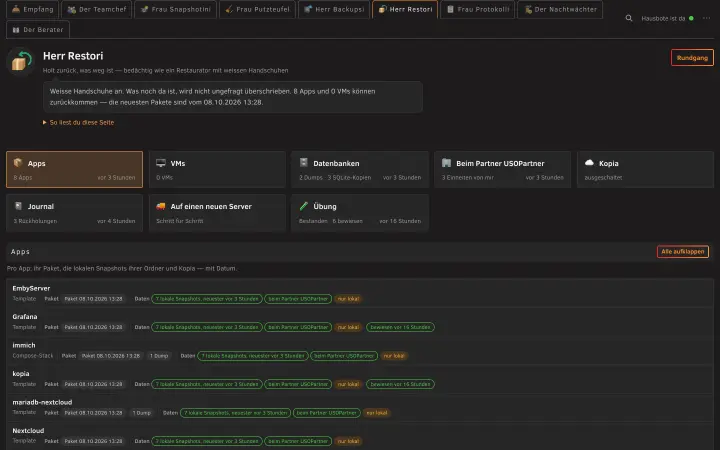Click the database icon on Datenbanken card
This screenshot has width=720, height=450.
point(304,163)
